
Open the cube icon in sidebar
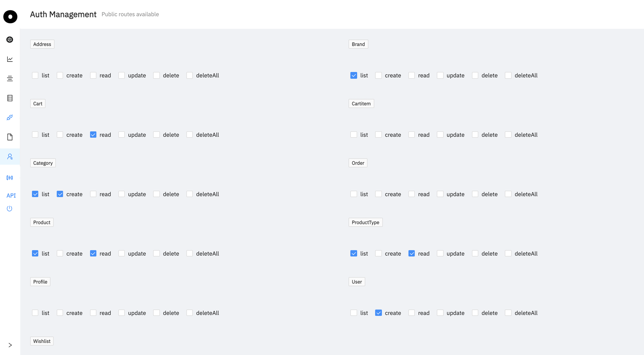[10, 39]
